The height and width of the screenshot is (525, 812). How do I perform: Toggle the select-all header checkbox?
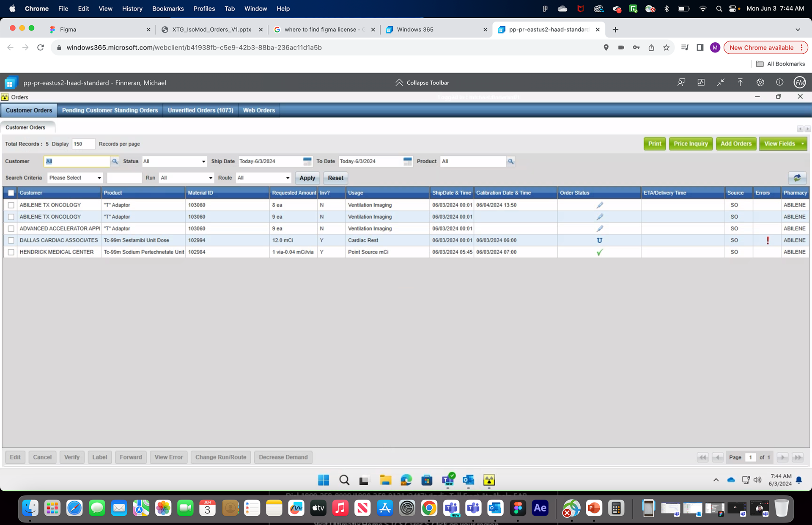[11, 193]
